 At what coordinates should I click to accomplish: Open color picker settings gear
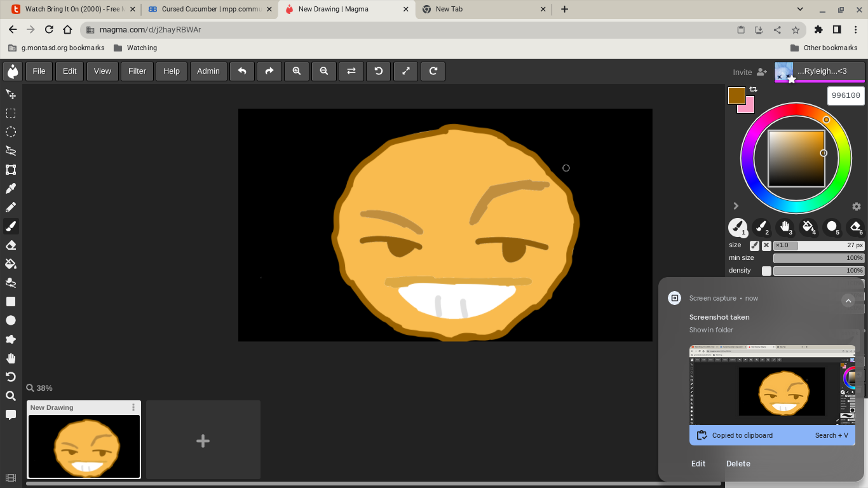click(x=857, y=207)
